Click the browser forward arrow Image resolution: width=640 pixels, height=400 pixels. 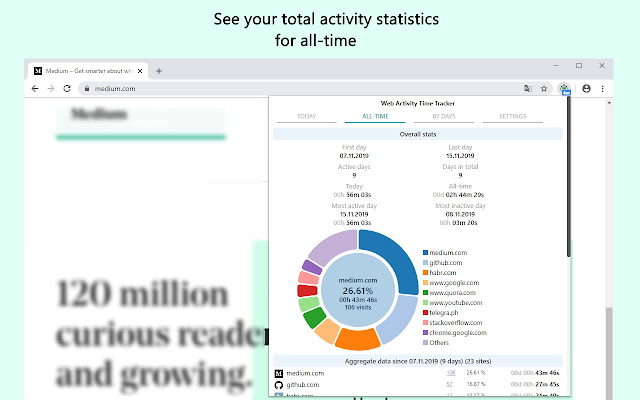[51, 89]
